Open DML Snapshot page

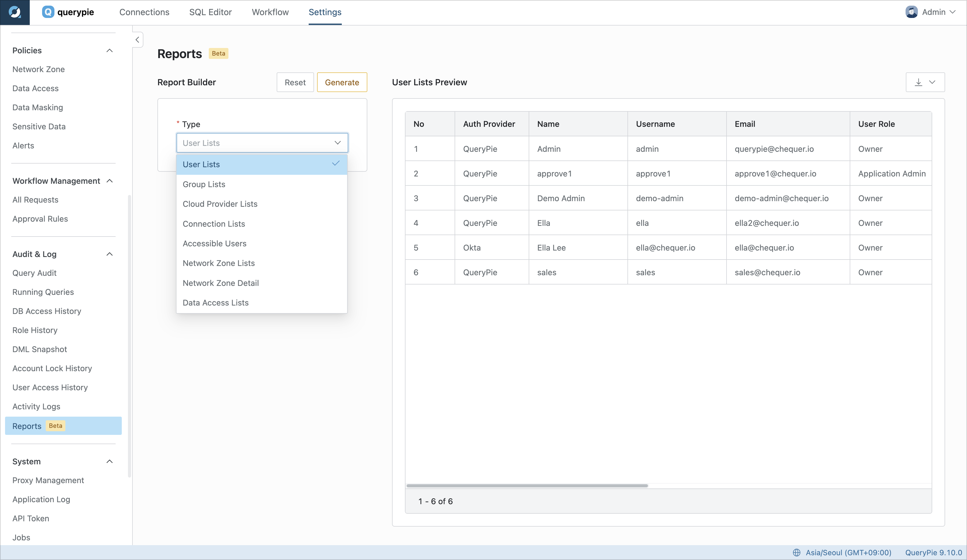40,349
